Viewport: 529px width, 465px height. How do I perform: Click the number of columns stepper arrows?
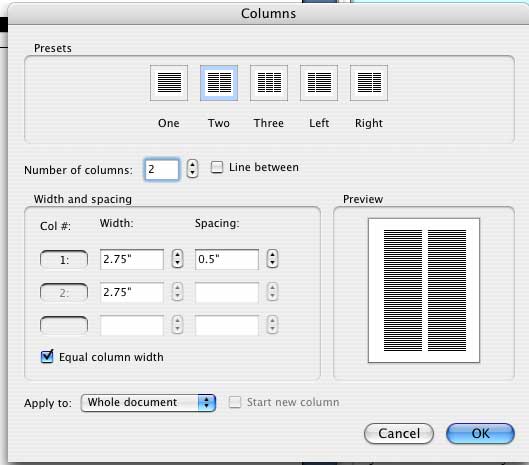(x=192, y=168)
